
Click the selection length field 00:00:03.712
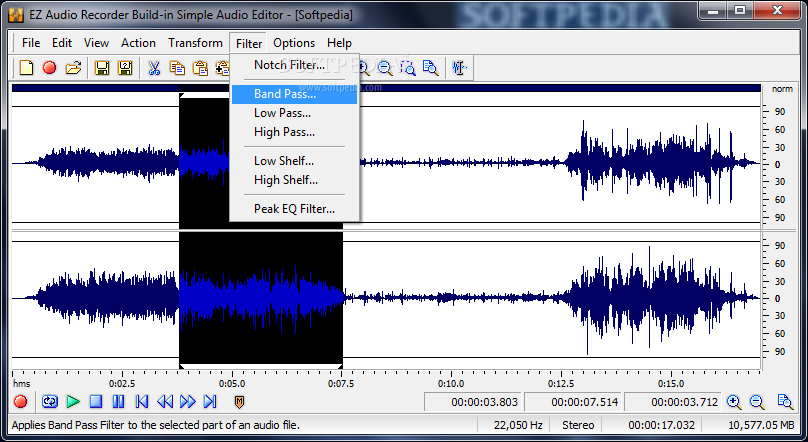click(672, 402)
